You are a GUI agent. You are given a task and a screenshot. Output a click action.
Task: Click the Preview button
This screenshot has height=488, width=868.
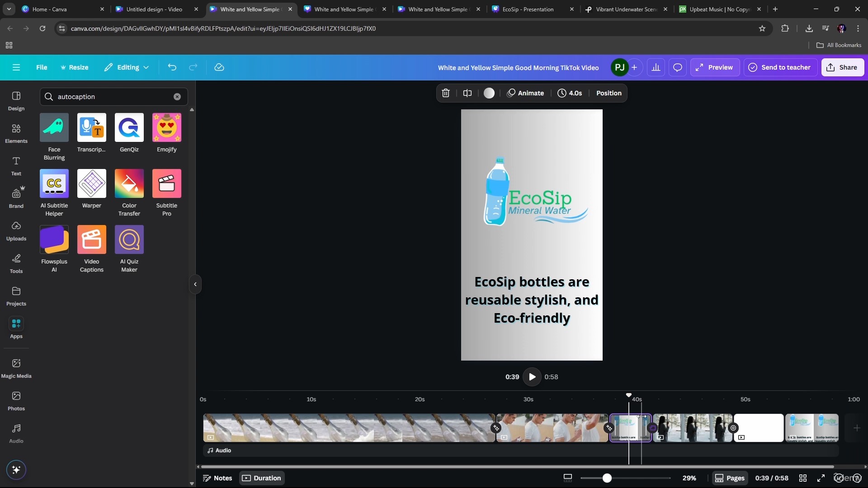click(x=715, y=67)
